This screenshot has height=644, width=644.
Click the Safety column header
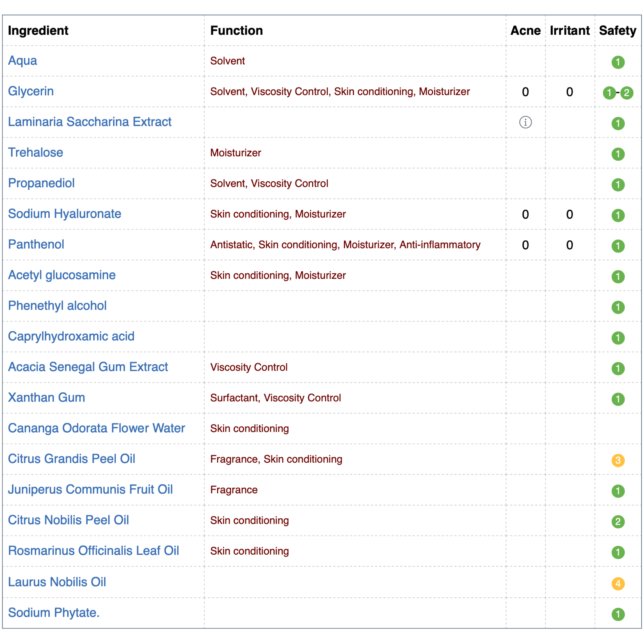[617, 30]
